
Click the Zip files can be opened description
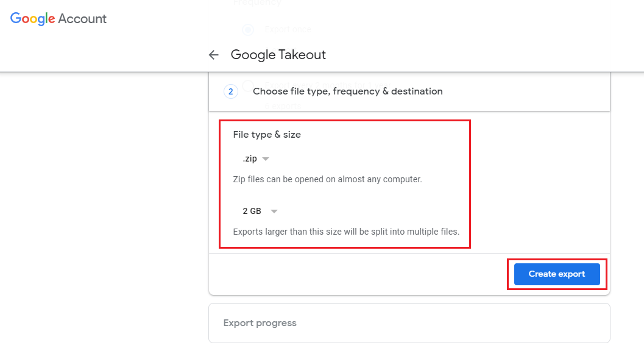(327, 179)
